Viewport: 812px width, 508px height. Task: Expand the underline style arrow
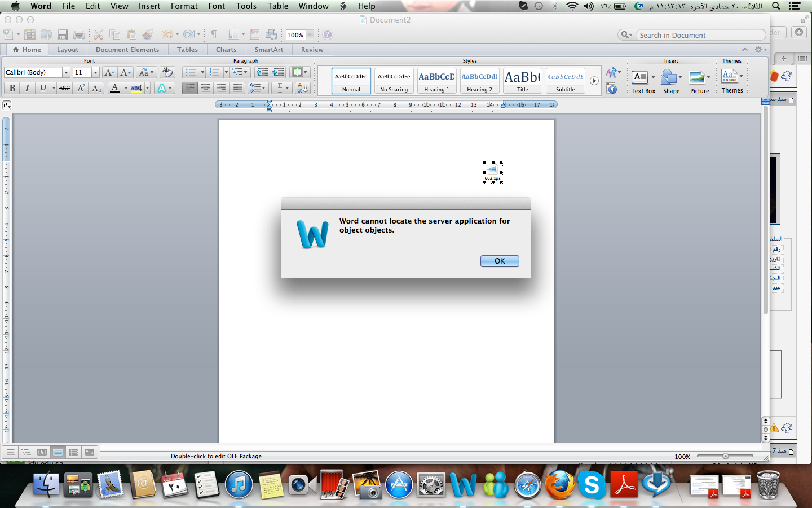pos(54,88)
